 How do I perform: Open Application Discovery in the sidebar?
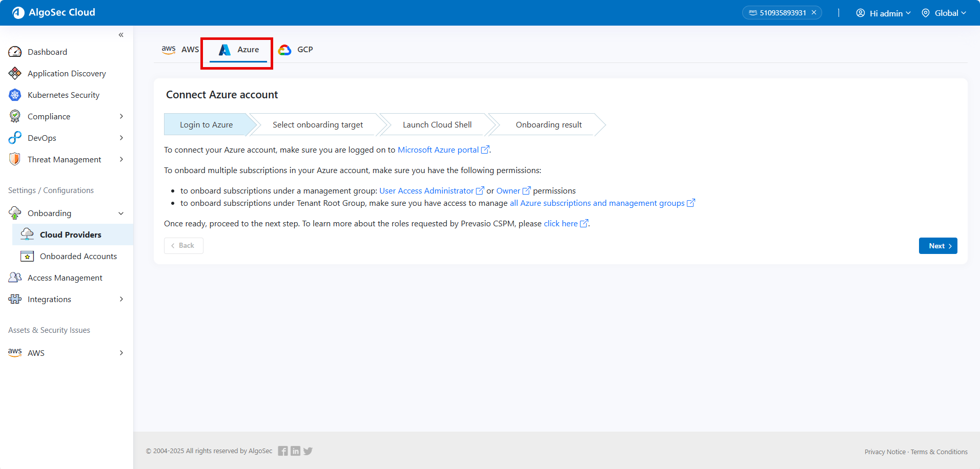pyautogui.click(x=67, y=73)
